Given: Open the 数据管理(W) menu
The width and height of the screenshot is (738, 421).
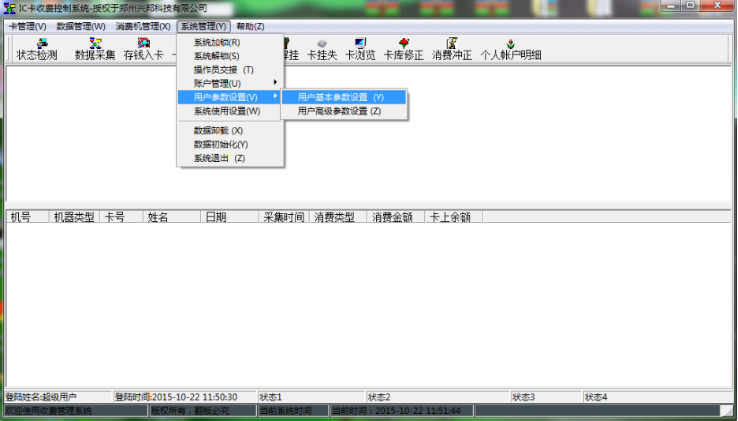Looking at the screenshot, I should pos(81,26).
